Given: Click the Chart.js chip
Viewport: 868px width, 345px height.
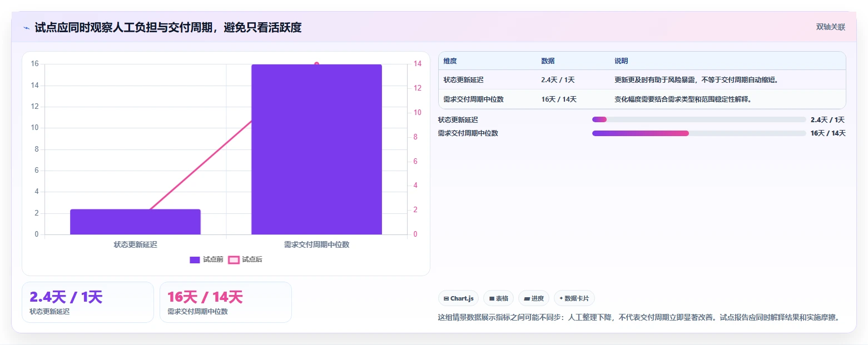Looking at the screenshot, I should click(458, 298).
